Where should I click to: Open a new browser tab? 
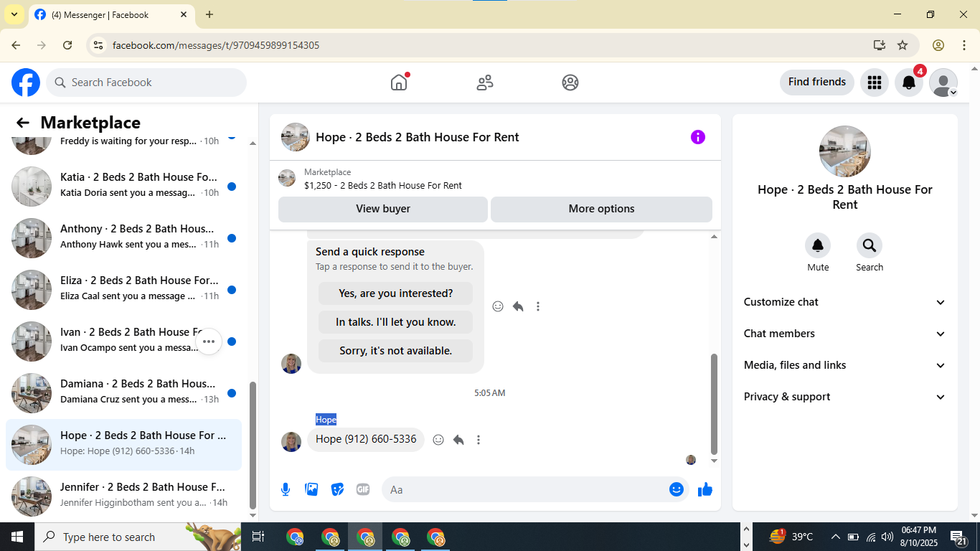209,14
